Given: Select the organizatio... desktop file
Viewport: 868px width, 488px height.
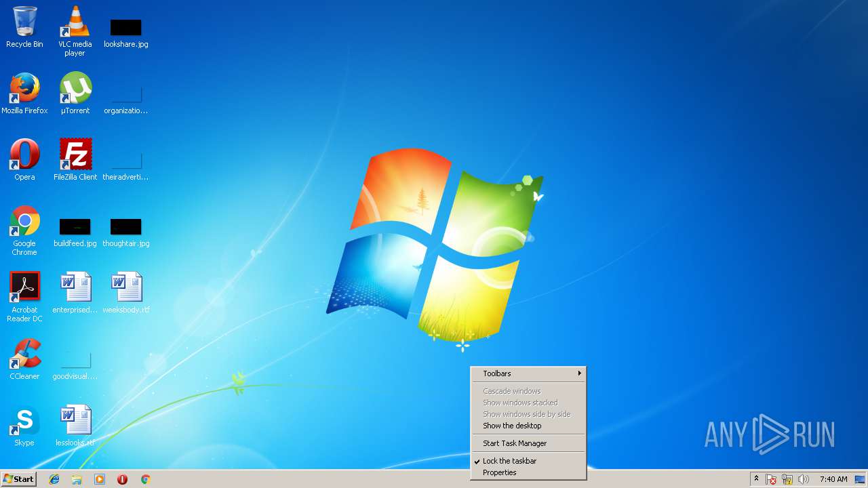Looking at the screenshot, I should tap(126, 99).
